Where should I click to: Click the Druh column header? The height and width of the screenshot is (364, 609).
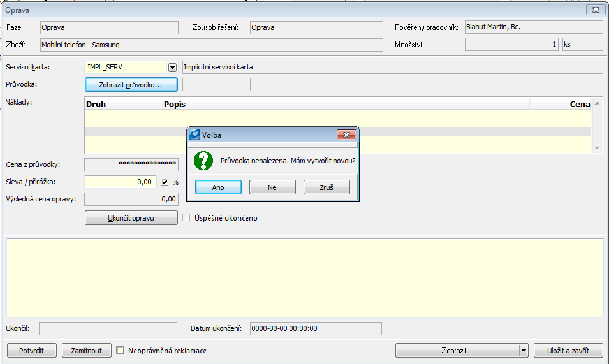(124, 104)
